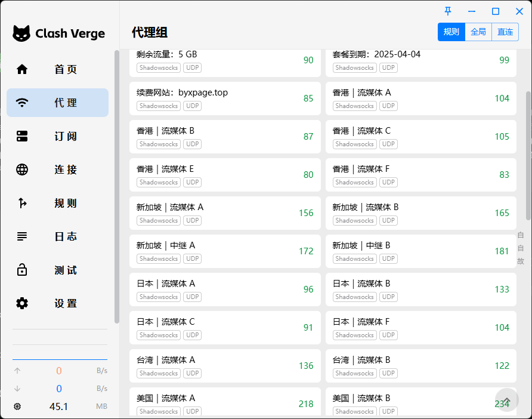Click the unlock test icon
The height and width of the screenshot is (419, 532).
coord(22,270)
